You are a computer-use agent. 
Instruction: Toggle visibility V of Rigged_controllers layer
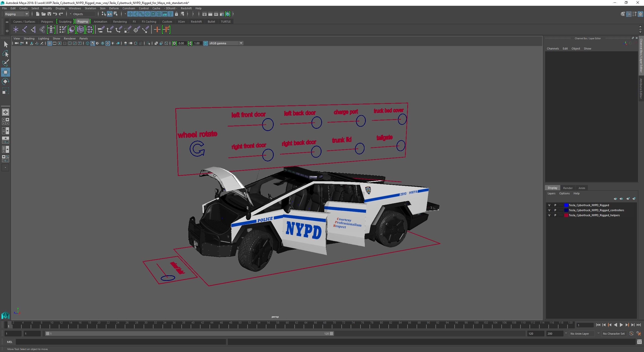[549, 210]
